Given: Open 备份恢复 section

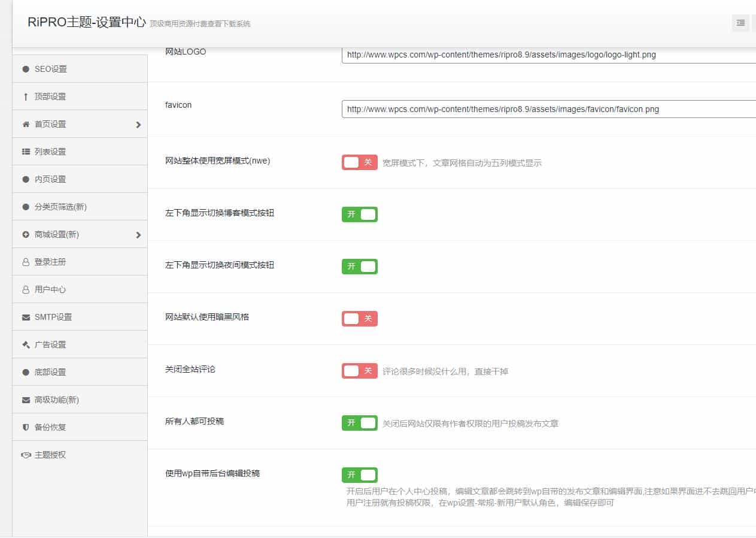Looking at the screenshot, I should tap(80, 427).
